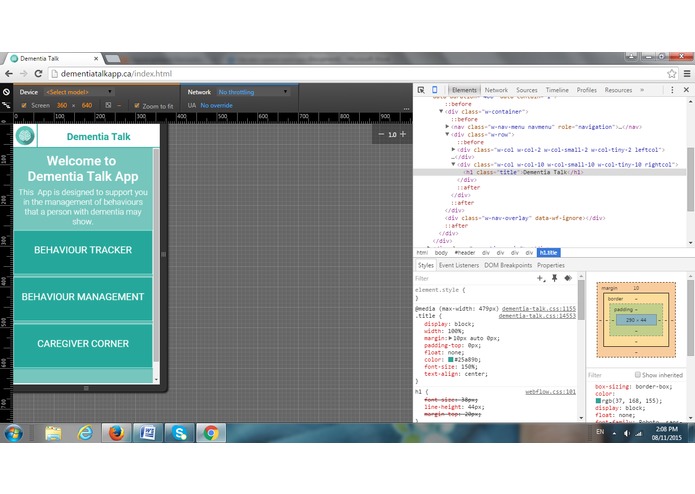Switch to Elements panel tab
Viewport: 695px width, 494px height.
pos(464,90)
